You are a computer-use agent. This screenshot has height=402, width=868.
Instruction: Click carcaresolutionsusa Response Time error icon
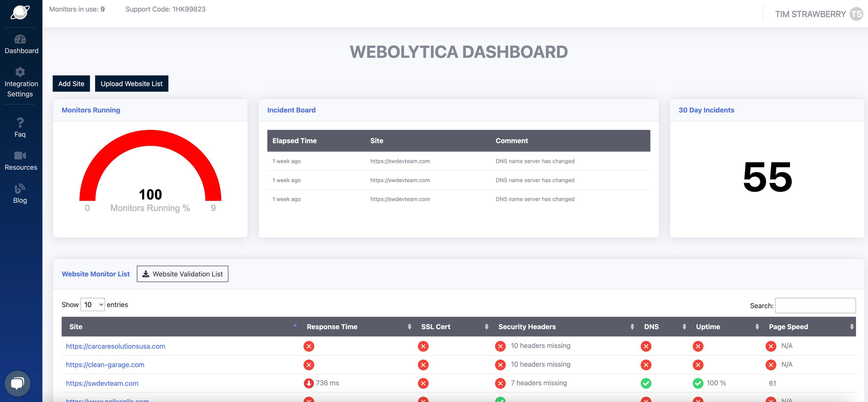click(x=309, y=346)
